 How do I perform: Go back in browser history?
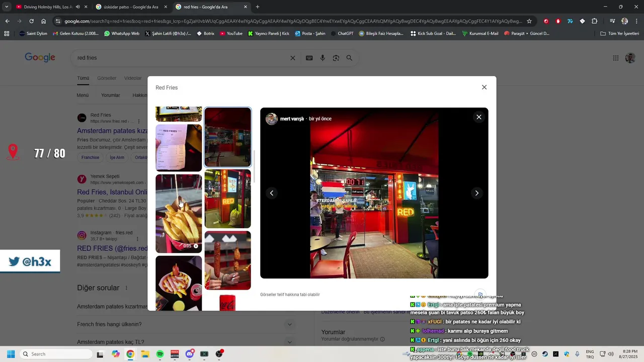click(7, 21)
